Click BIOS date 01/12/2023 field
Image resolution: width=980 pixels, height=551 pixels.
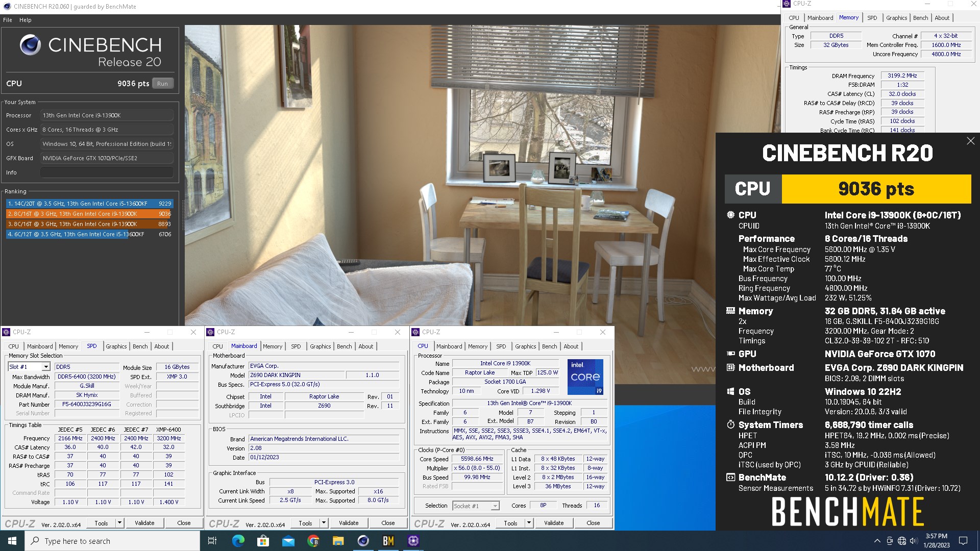324,457
